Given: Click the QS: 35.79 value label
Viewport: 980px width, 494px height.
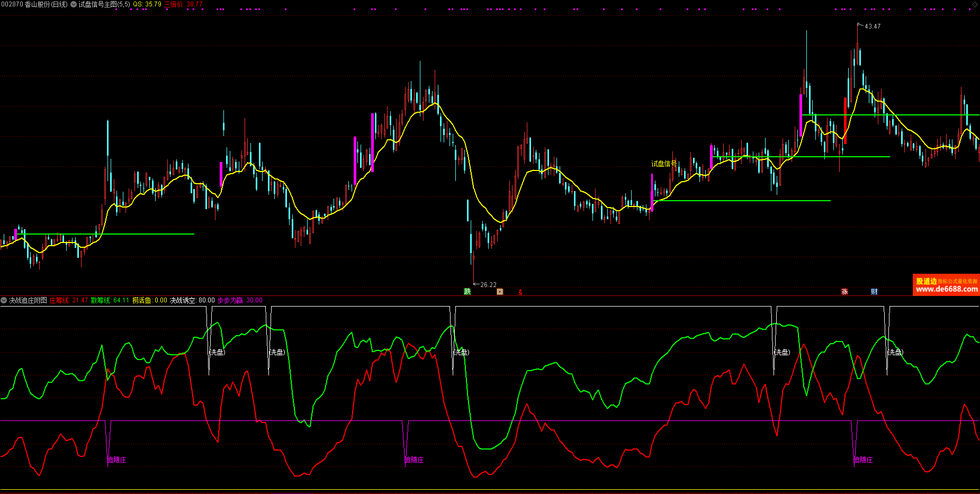Looking at the screenshot, I should click(147, 4).
